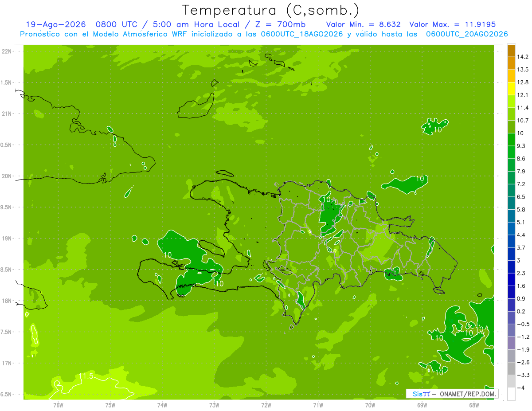Click the orange legend swatch above 14.2

(x=511, y=51)
